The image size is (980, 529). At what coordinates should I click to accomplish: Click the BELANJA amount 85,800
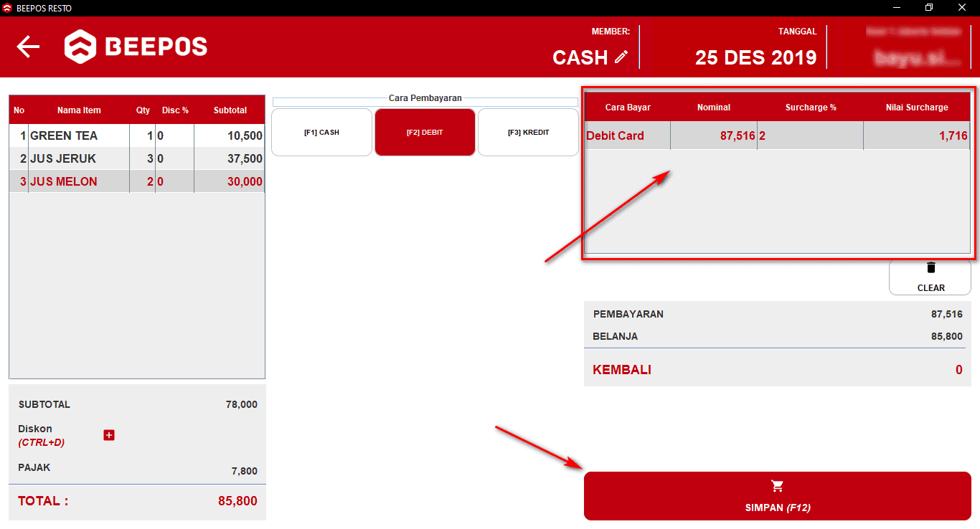point(947,336)
